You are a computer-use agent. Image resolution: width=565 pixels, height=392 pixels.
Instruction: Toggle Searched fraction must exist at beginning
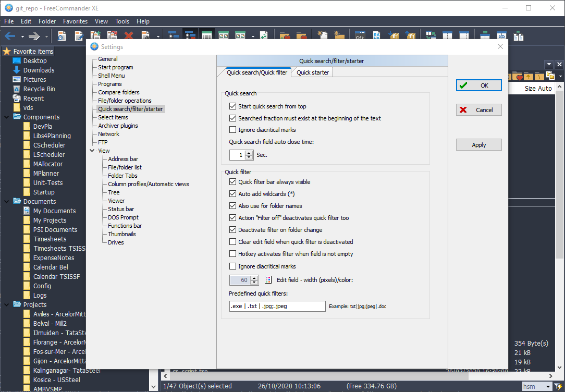[233, 118]
